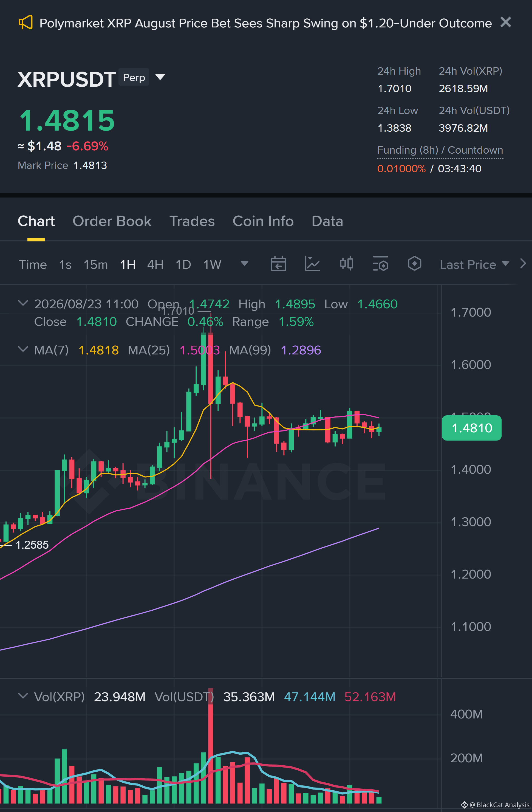Select the 1s chart interval

[65, 264]
